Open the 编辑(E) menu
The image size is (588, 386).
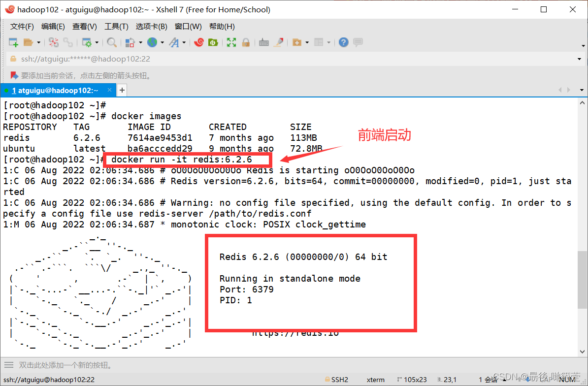(53, 27)
